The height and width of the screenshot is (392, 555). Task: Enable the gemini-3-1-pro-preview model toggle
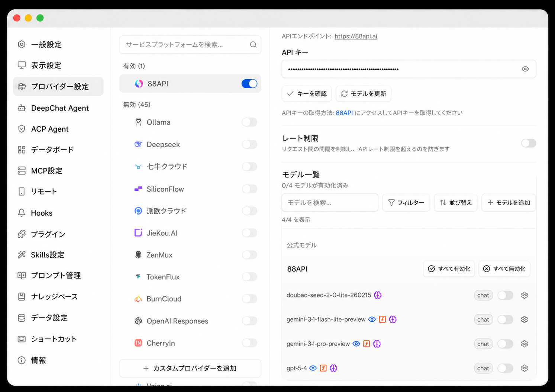pos(505,344)
